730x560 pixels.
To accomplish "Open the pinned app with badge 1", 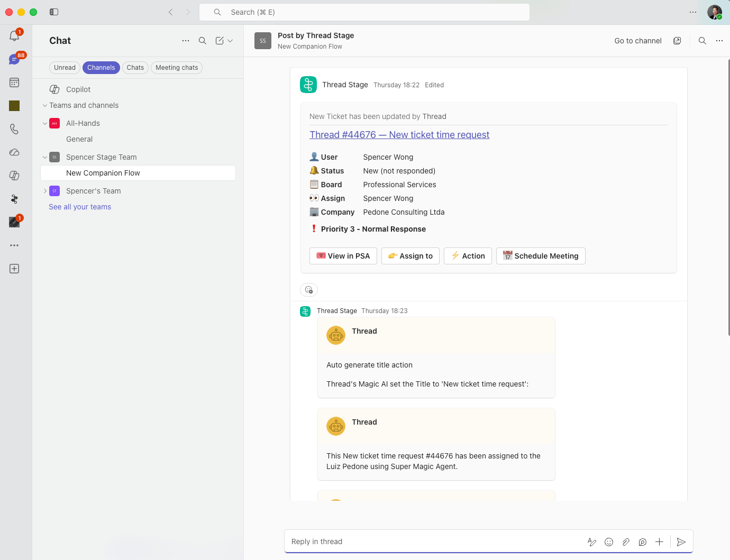I will click(14, 222).
